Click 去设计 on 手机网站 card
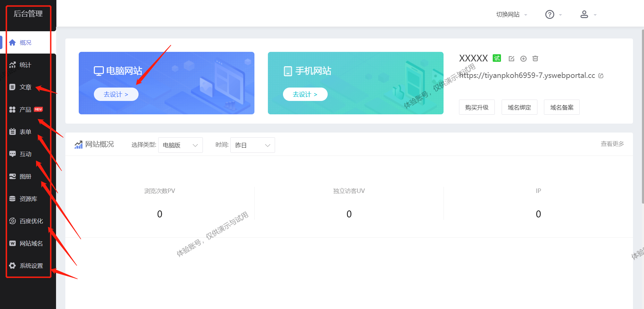Viewport: 644px width, 309px height. 305,94
